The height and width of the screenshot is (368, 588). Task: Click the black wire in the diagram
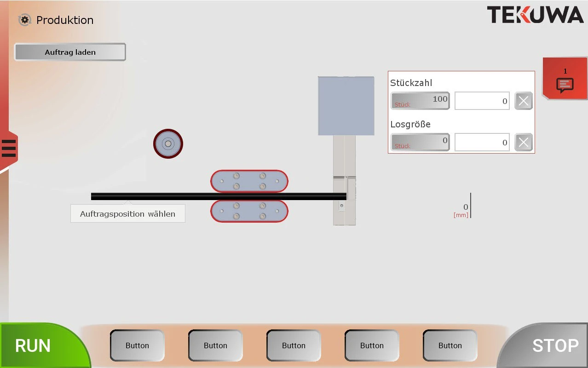(152, 196)
